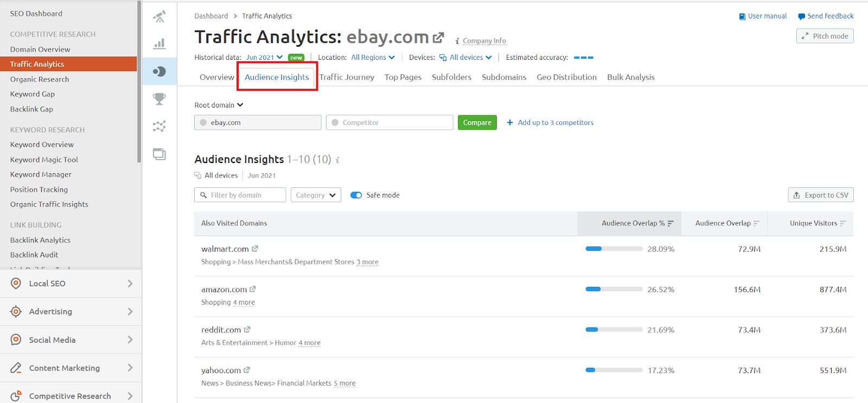868x403 pixels.
Task: Click the Content Marketing pencil icon
Action: click(x=16, y=368)
